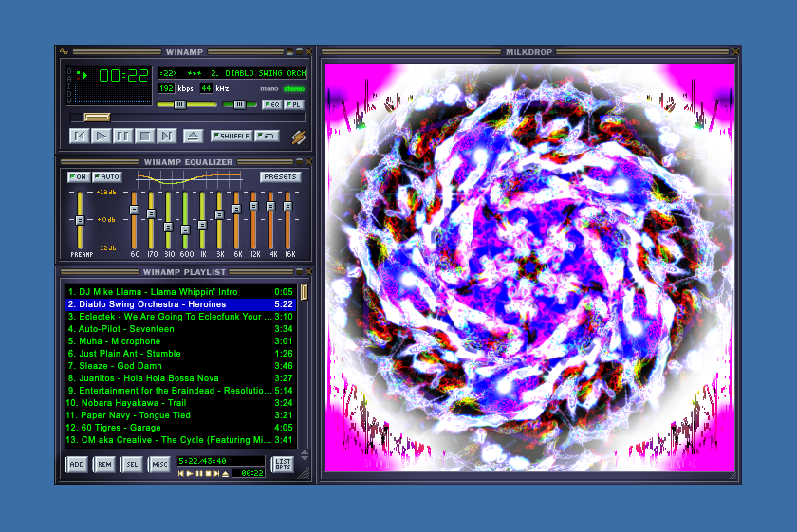The height and width of the screenshot is (532, 797).
Task: Click the scrolling song title marquee
Action: (232, 73)
